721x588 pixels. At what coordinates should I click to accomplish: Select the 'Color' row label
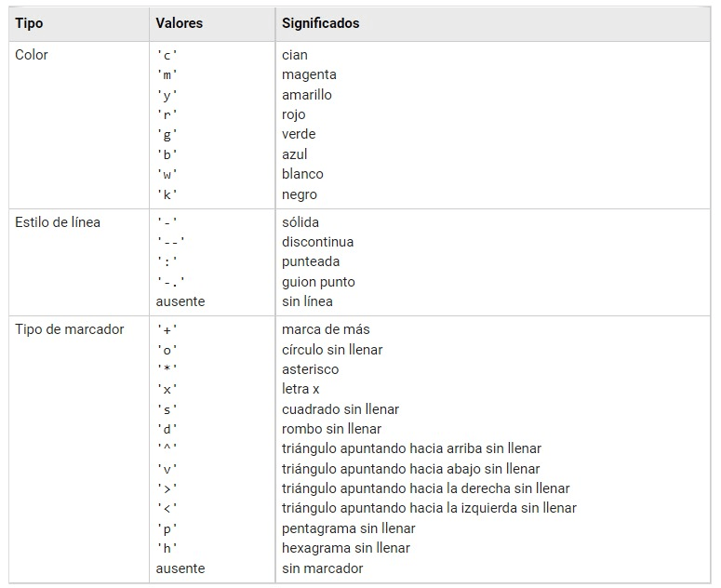tap(32, 55)
